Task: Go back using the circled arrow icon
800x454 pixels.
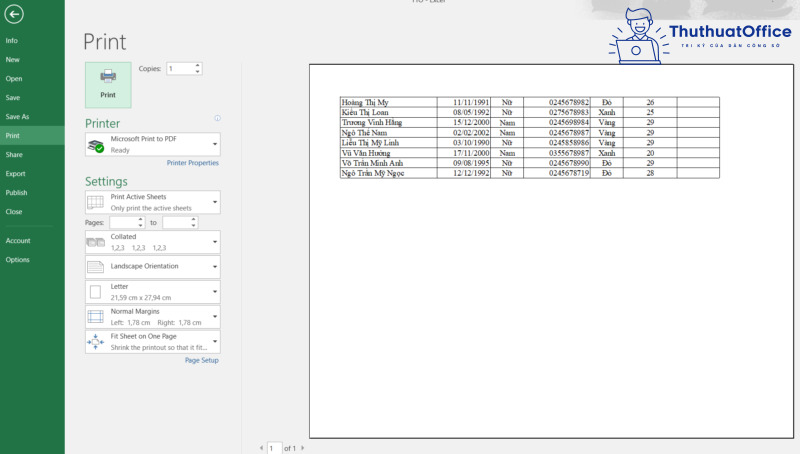Action: point(14,14)
